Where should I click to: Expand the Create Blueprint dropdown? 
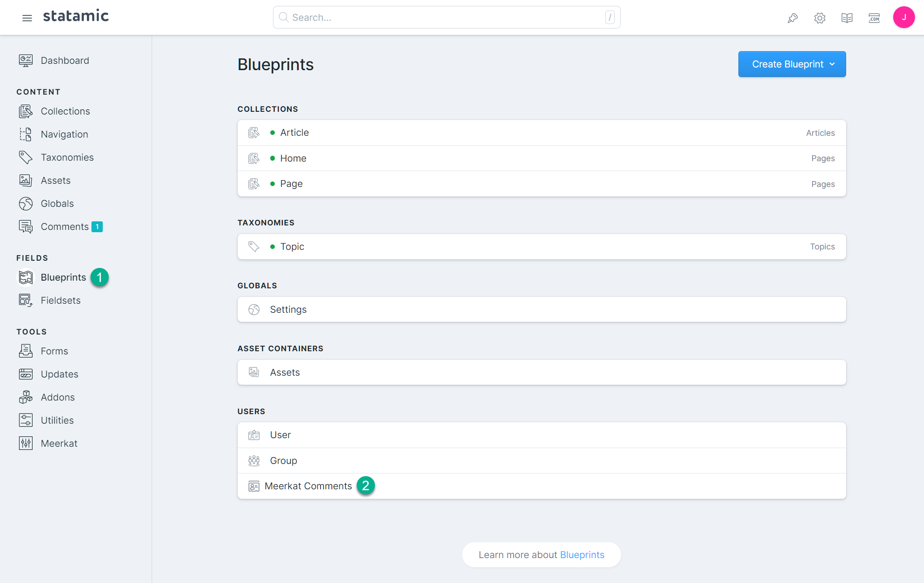pyautogui.click(x=792, y=64)
